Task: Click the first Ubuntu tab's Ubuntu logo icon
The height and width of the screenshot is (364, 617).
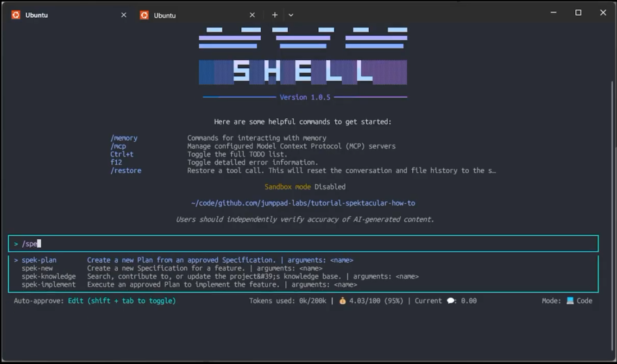Action: 16,15
